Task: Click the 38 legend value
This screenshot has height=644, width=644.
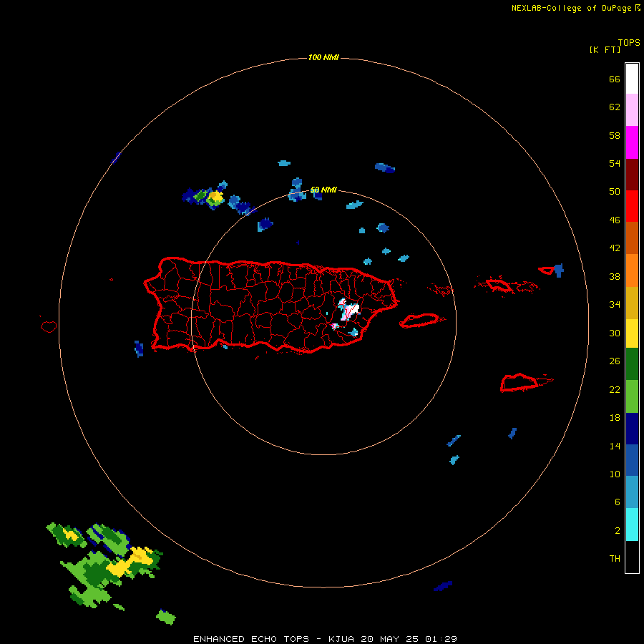Action: point(615,276)
